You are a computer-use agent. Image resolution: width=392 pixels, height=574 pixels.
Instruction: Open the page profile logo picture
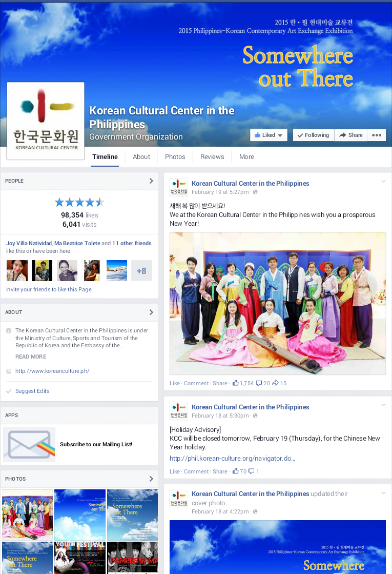pyautogui.click(x=46, y=121)
